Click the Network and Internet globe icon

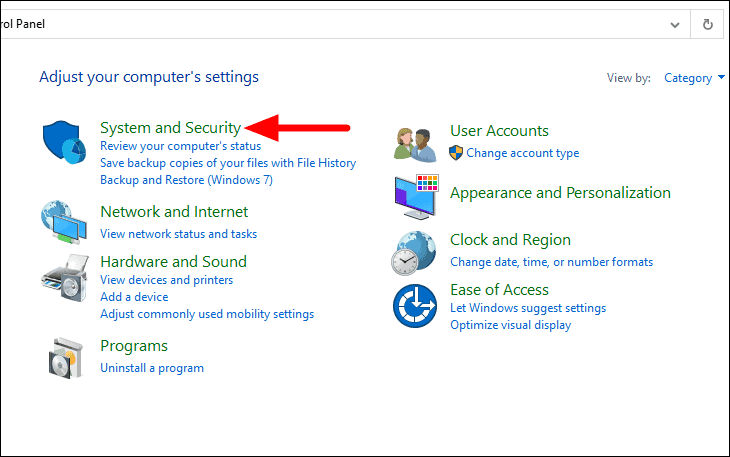tap(64, 222)
